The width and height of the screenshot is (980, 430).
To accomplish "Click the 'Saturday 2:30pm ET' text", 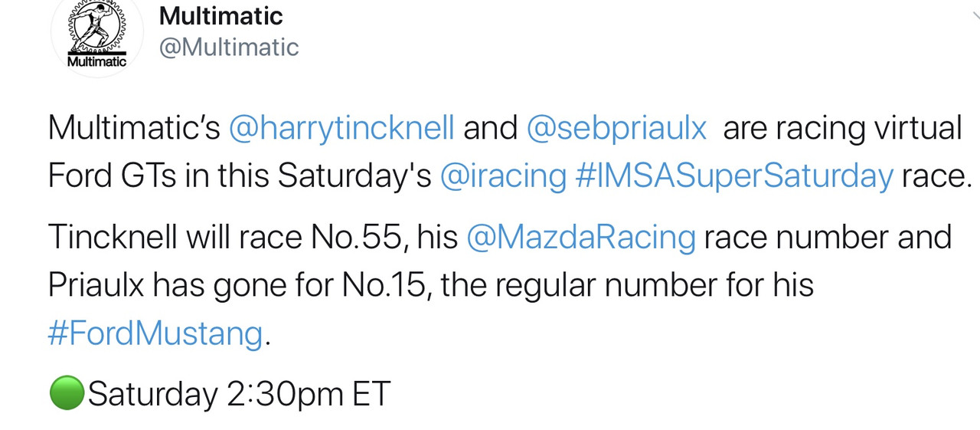I will pos(239,394).
